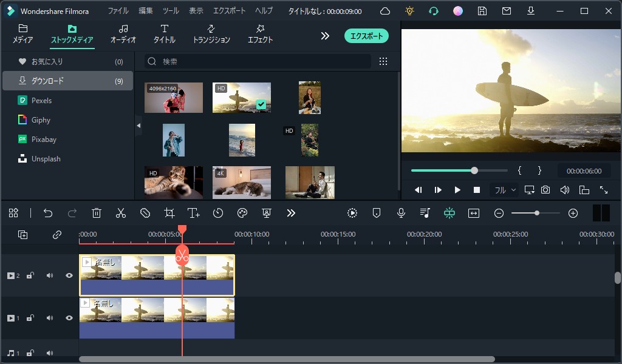622x364 pixels.
Task: Collapse the sidebar with left arrow
Action: point(138,126)
